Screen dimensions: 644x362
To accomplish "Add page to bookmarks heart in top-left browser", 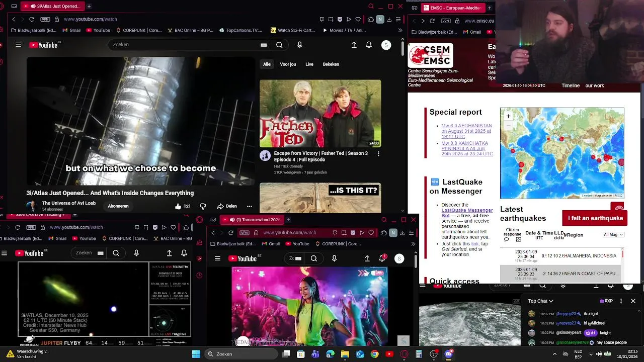I will (x=358, y=19).
